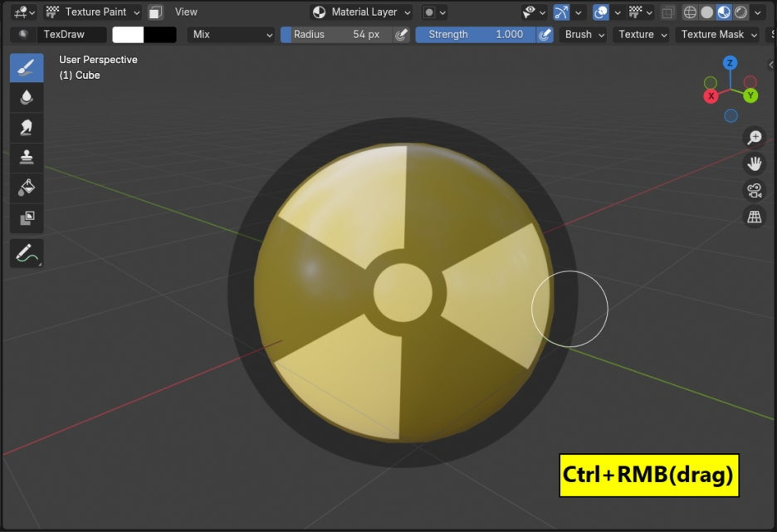
Task: Open the Mix blend mode dropdown
Action: pos(231,34)
